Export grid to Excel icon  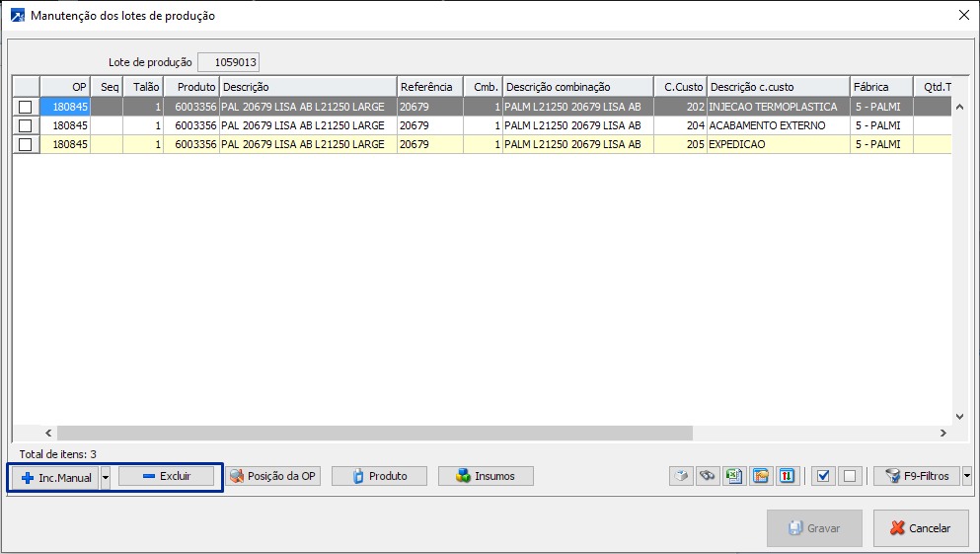coord(734,476)
